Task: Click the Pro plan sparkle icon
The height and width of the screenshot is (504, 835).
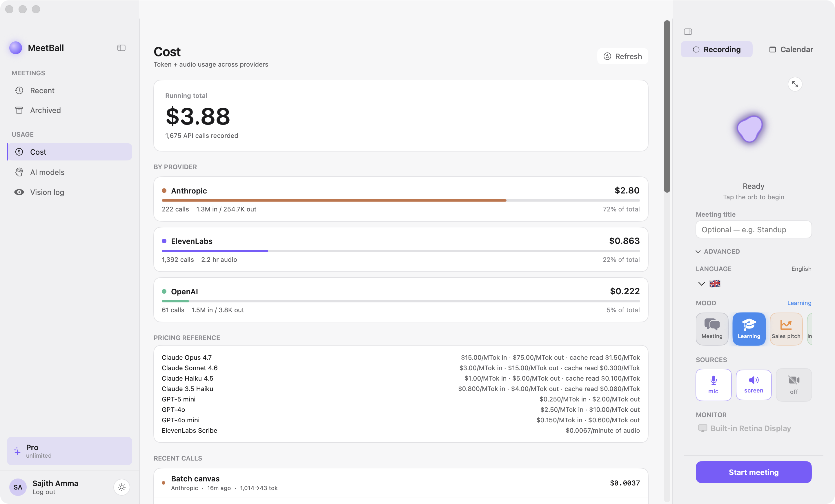Action: (x=17, y=451)
